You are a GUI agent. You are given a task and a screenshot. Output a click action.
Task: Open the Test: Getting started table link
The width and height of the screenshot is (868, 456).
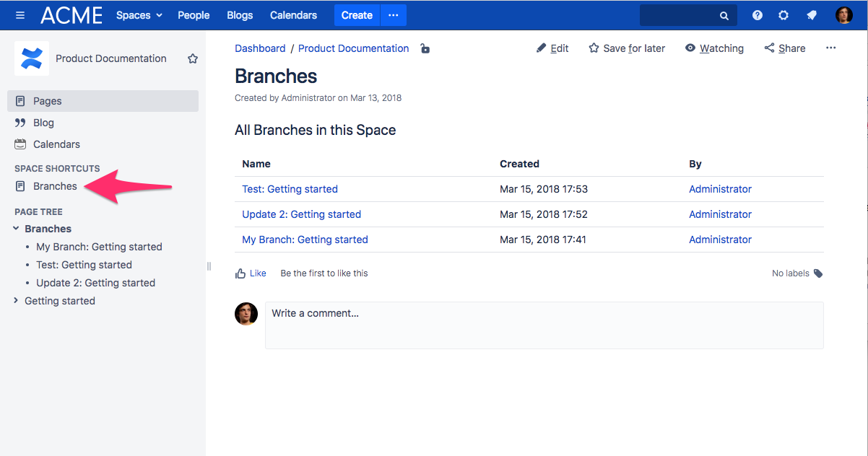click(290, 189)
